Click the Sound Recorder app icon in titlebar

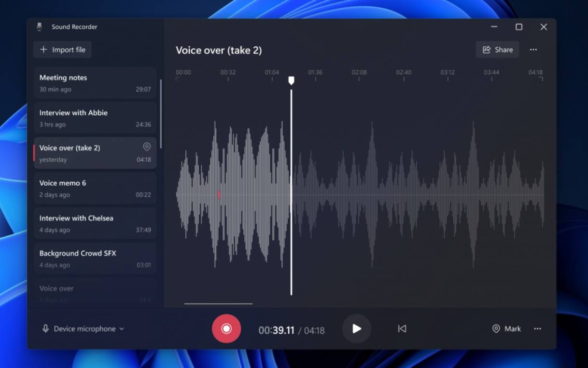click(39, 27)
